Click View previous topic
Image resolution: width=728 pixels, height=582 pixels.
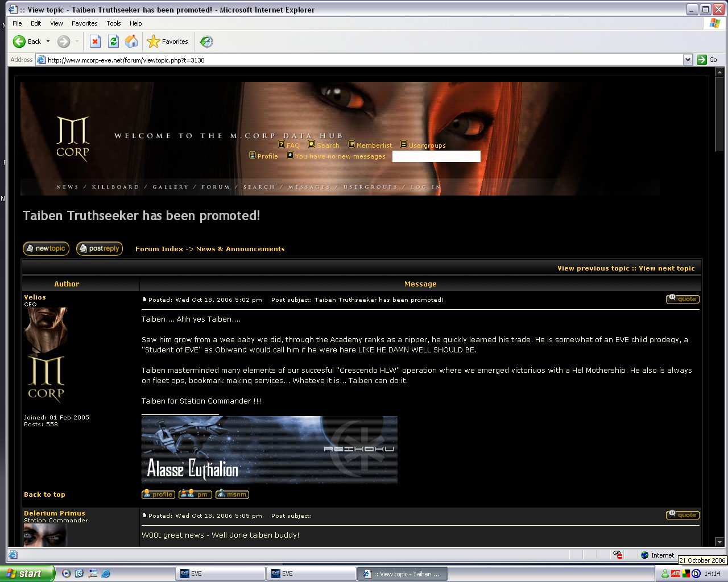[593, 268]
